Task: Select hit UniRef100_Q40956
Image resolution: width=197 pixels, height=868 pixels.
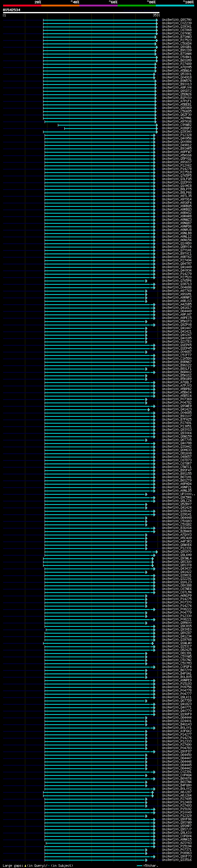Action: [176, 139]
